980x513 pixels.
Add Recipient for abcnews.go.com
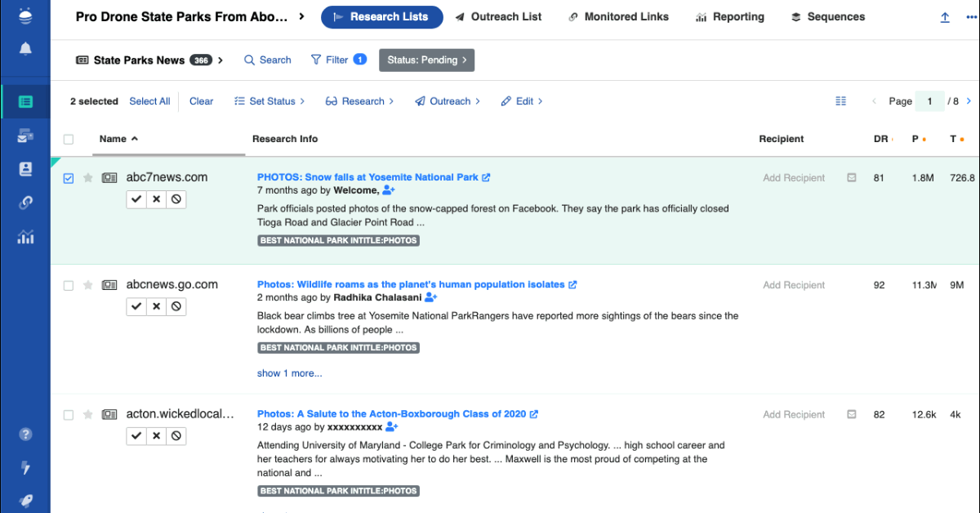click(794, 285)
